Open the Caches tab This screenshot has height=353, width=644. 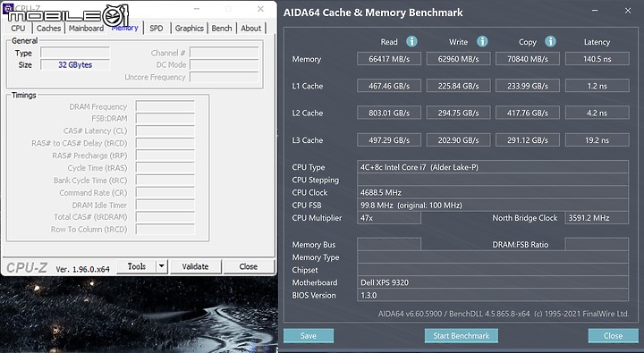[x=48, y=29]
